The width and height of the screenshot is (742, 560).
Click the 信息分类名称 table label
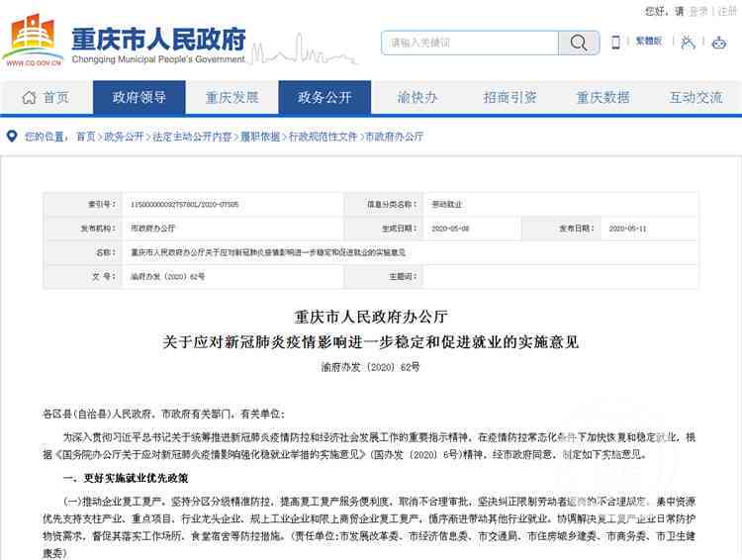point(392,204)
